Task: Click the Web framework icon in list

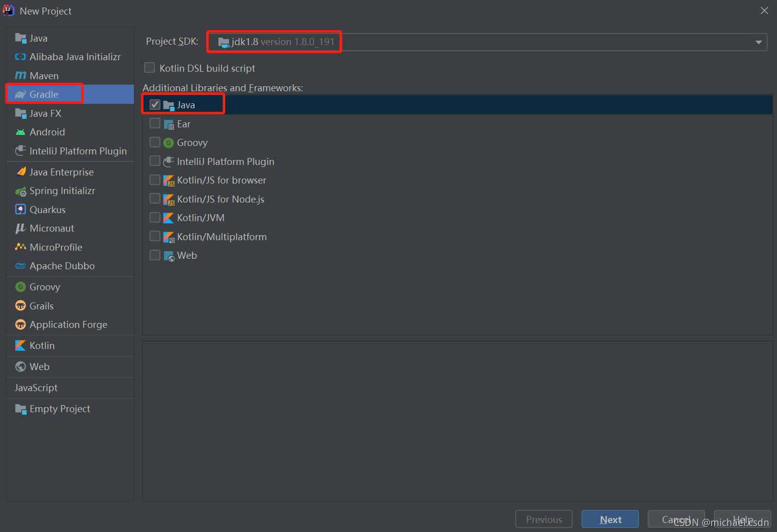Action: [x=169, y=256]
